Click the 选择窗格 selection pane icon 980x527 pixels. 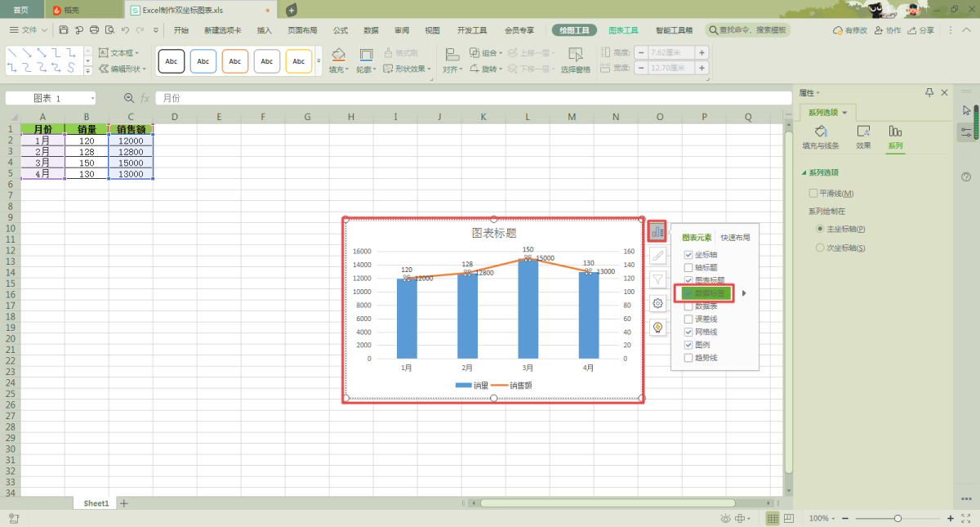(x=576, y=60)
